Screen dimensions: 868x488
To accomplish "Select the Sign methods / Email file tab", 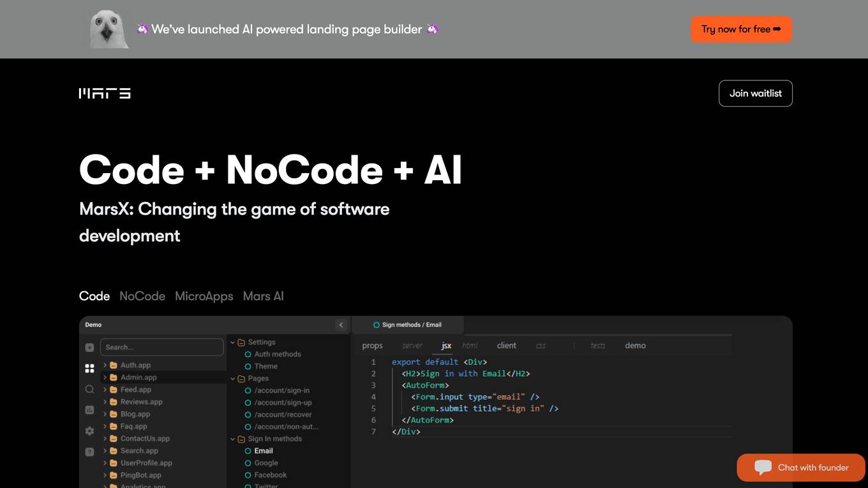I will [x=408, y=325].
